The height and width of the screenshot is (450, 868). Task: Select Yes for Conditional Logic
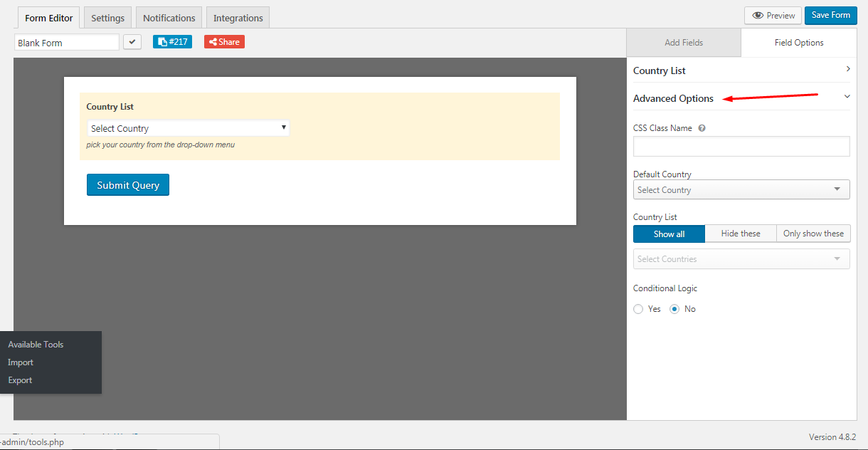point(638,309)
